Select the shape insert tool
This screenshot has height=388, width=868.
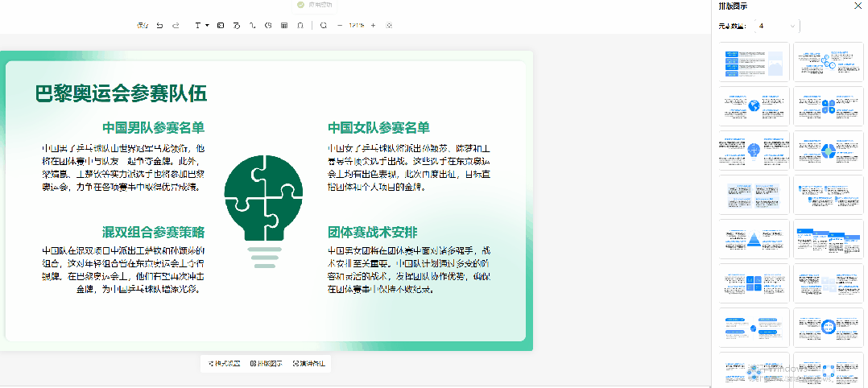point(237,25)
